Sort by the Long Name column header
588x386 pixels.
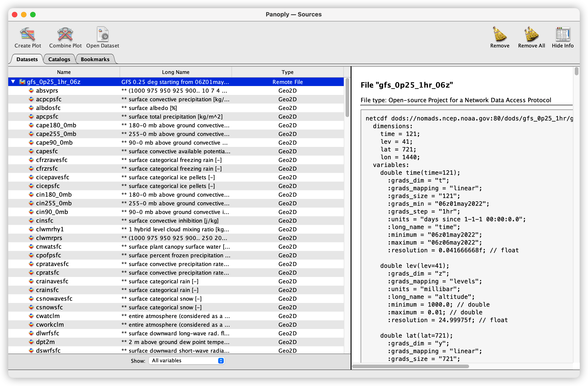coord(175,72)
